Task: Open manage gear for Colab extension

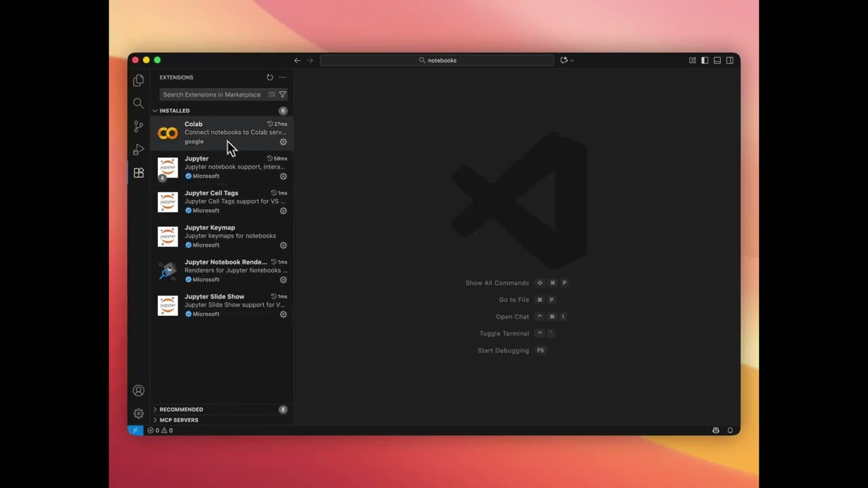Action: point(283,142)
